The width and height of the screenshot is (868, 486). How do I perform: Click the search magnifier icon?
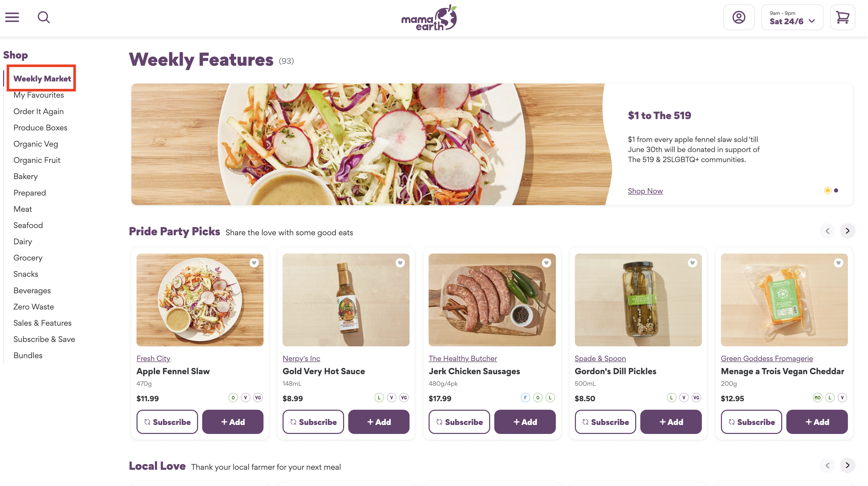tap(44, 17)
